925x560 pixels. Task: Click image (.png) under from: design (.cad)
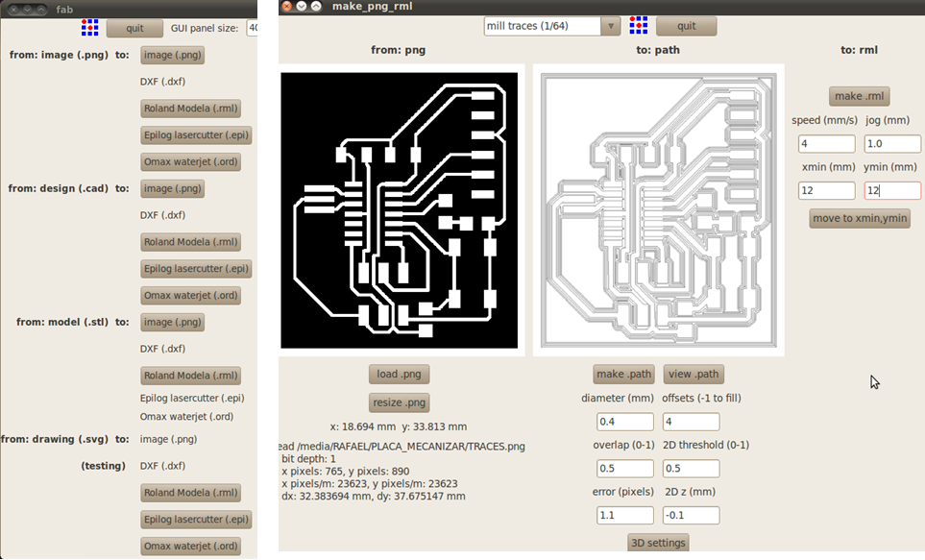coord(173,189)
